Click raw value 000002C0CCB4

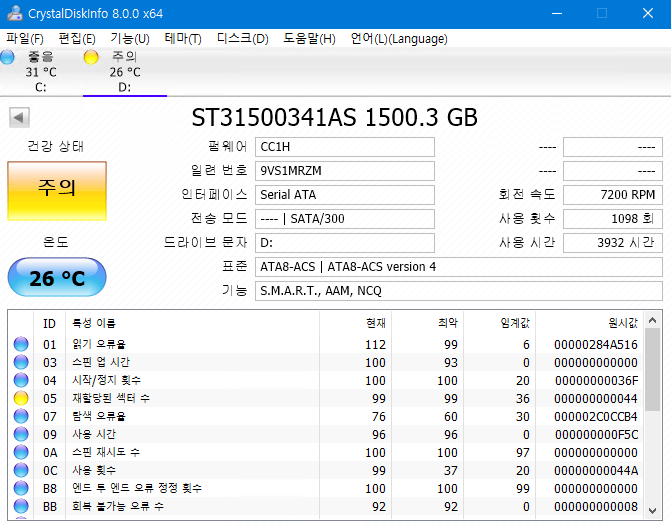tap(596, 416)
